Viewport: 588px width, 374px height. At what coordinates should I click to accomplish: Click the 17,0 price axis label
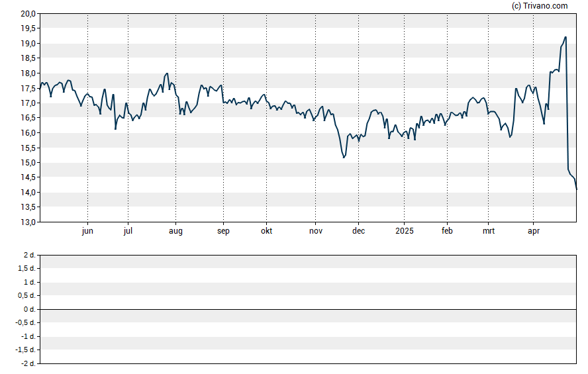[x=28, y=103]
